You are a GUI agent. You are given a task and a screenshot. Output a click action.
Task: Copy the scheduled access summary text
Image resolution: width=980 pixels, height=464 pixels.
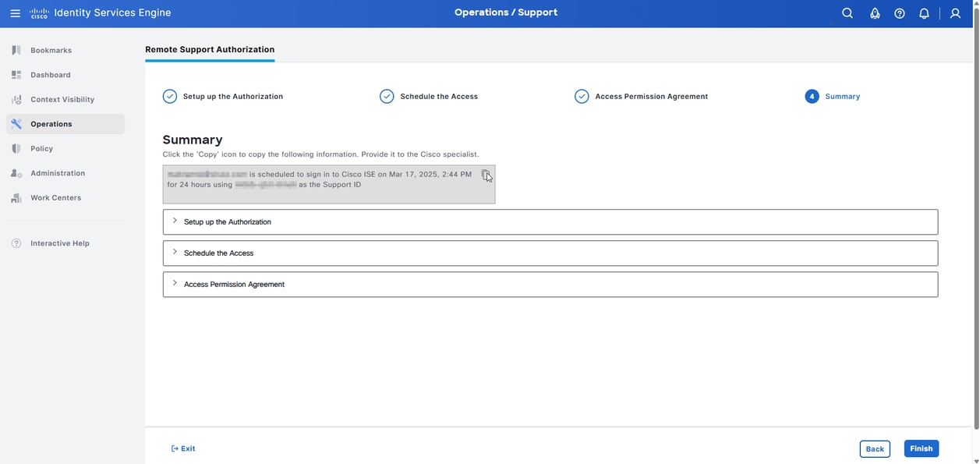tap(485, 174)
